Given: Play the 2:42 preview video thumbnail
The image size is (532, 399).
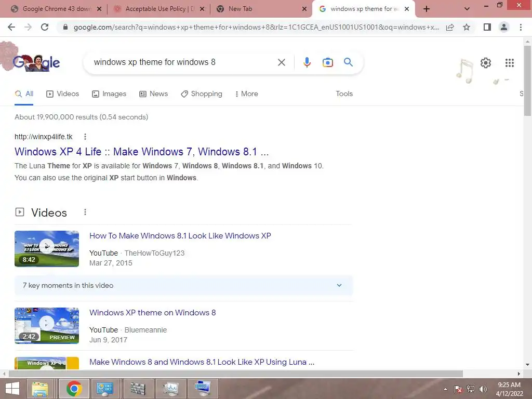Looking at the screenshot, I should click(47, 326).
